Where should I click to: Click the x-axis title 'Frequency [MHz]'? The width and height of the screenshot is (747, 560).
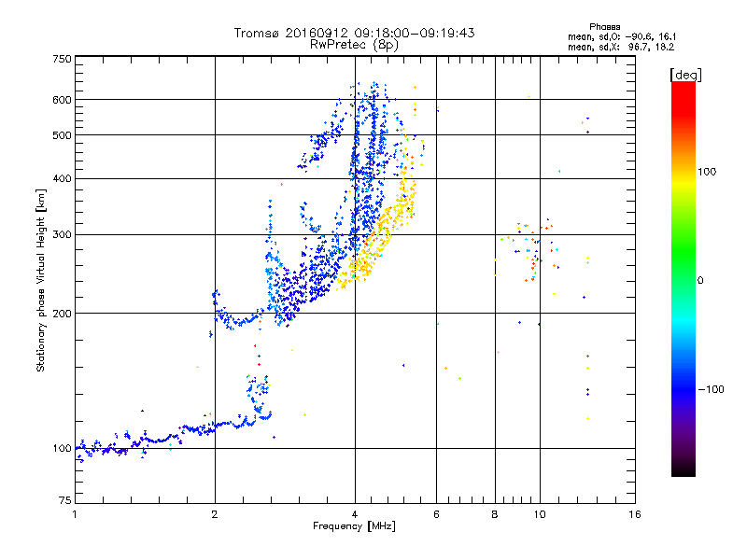pyautogui.click(x=354, y=526)
